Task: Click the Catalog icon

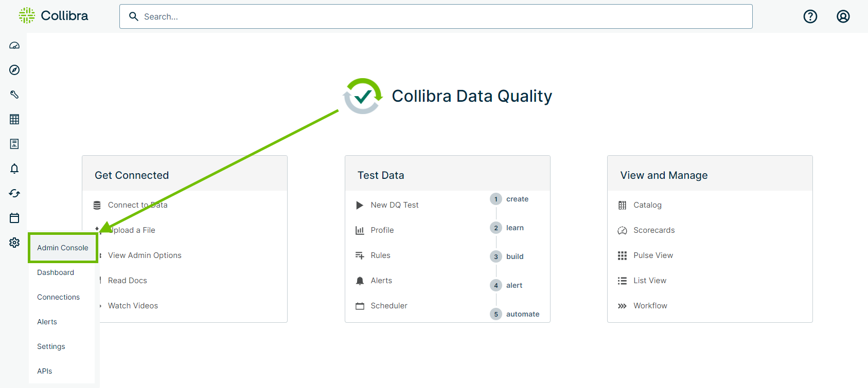Action: coord(622,205)
